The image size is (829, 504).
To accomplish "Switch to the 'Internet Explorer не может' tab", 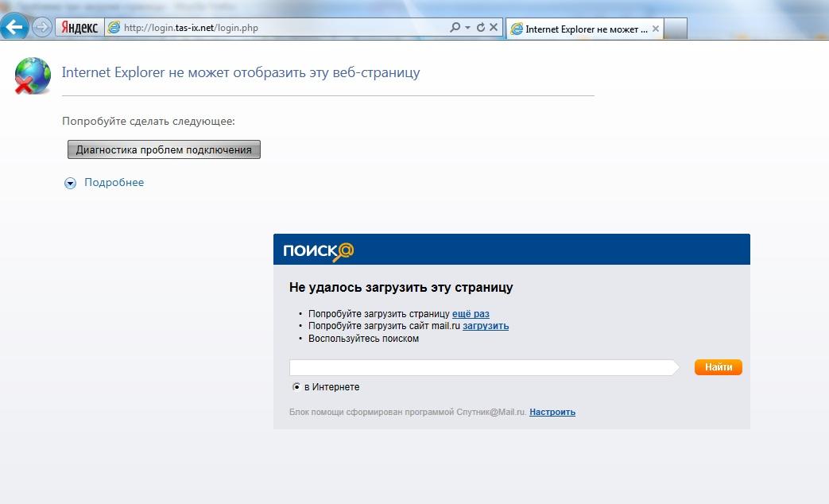I will (x=580, y=29).
